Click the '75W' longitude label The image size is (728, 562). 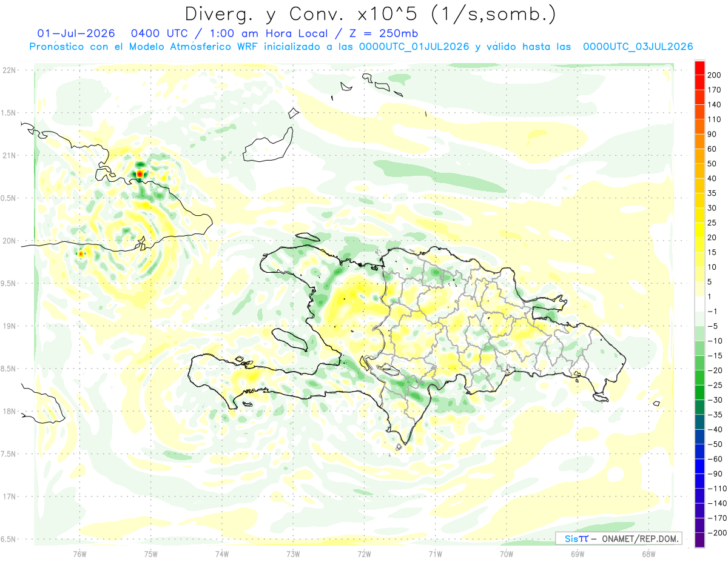[151, 554]
